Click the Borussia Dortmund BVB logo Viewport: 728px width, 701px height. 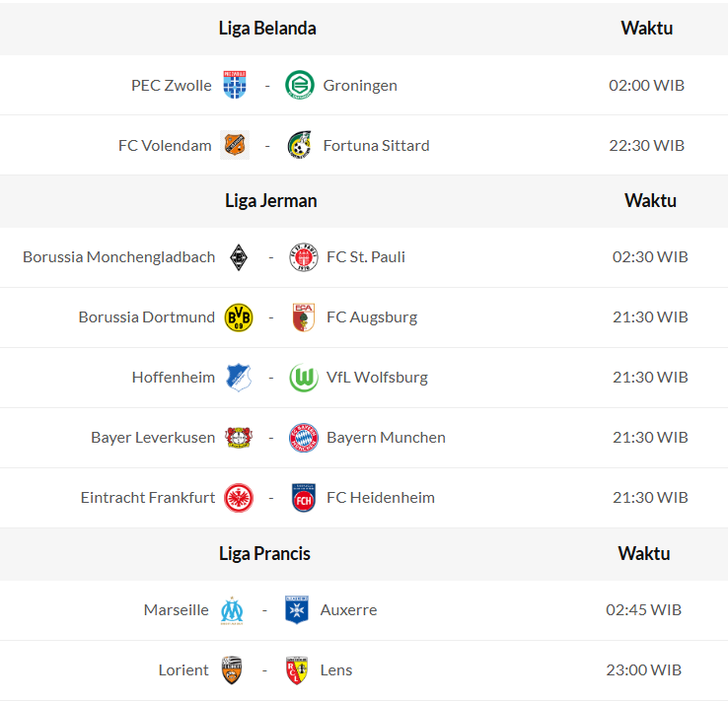pos(239,317)
